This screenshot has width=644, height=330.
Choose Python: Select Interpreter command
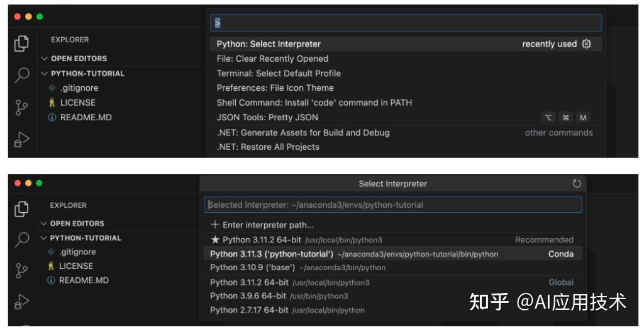tap(269, 44)
